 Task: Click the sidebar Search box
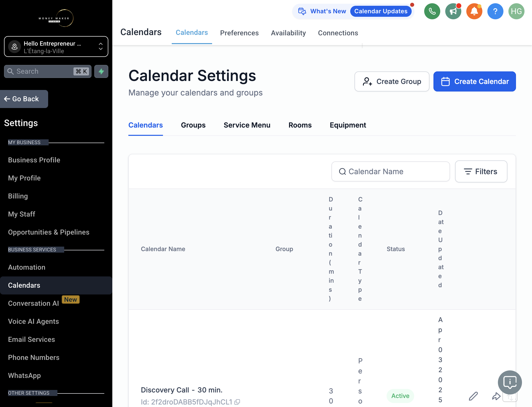coord(48,71)
